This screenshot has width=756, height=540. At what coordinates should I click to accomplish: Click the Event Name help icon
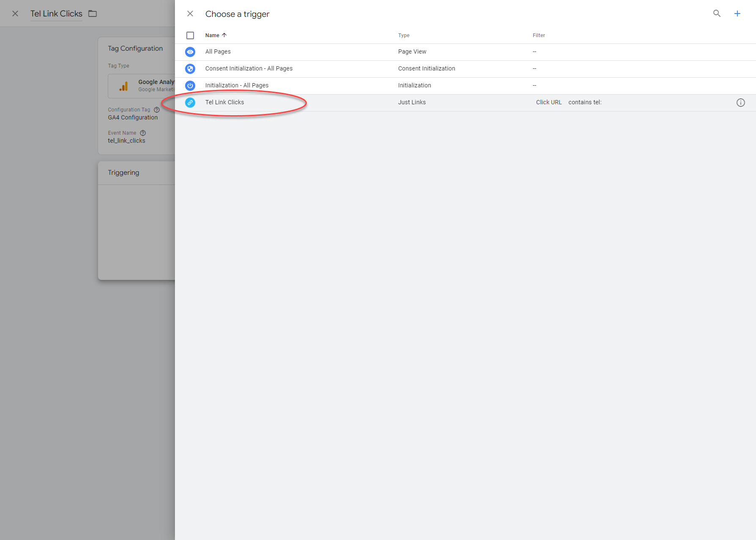pos(143,133)
